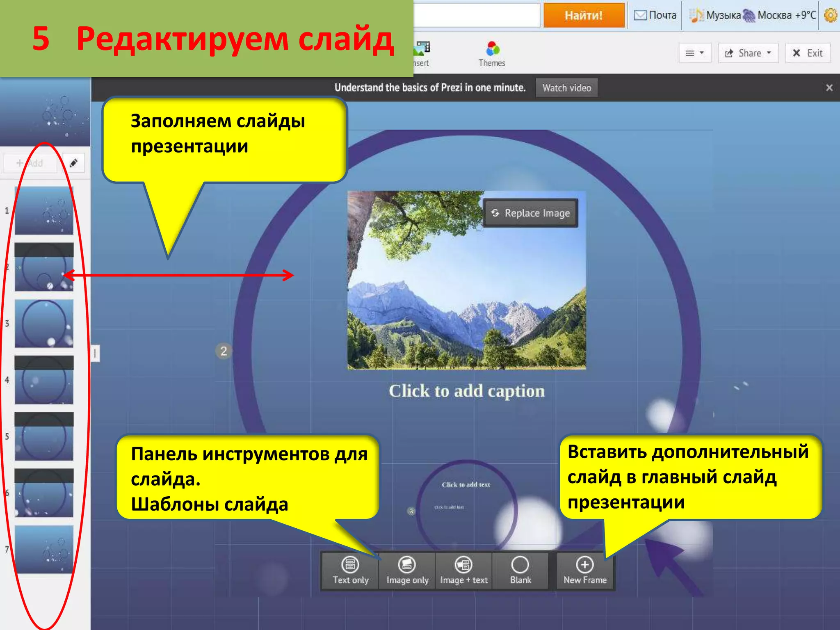Exit the Prezi editor
The height and width of the screenshot is (630, 840).
[808, 53]
